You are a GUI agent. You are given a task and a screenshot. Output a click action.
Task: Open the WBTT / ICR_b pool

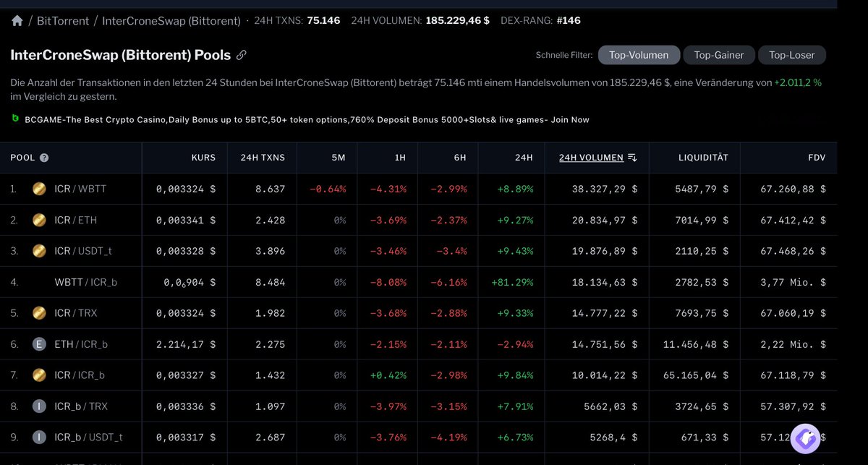point(85,282)
